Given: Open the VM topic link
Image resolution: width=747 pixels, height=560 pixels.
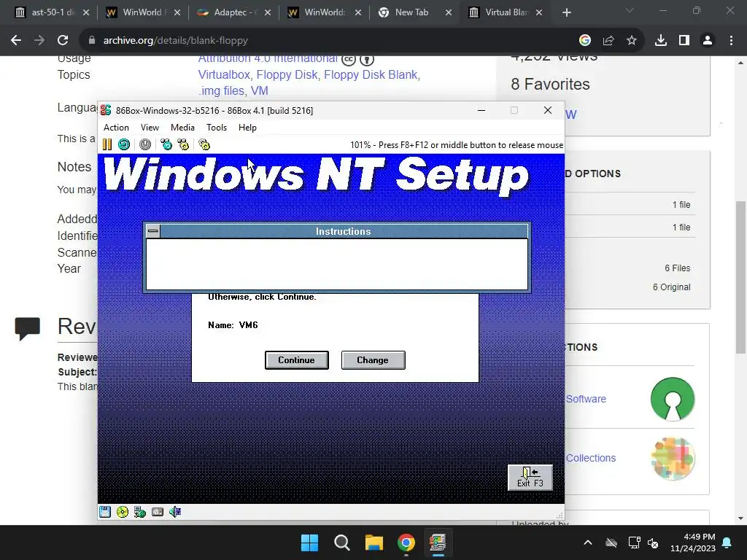Looking at the screenshot, I should tap(259, 90).
